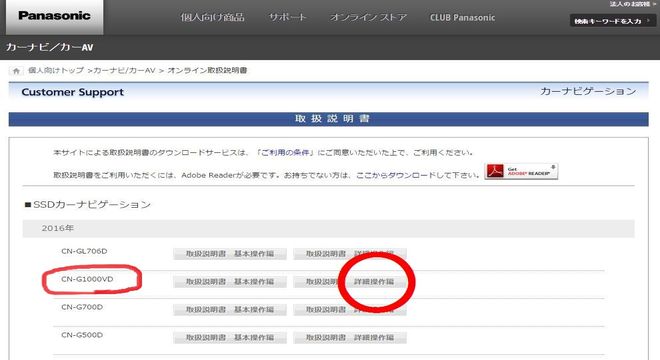The height and width of the screenshot is (360, 660).
Task: Click the search keyword input field
Action: click(x=612, y=21)
